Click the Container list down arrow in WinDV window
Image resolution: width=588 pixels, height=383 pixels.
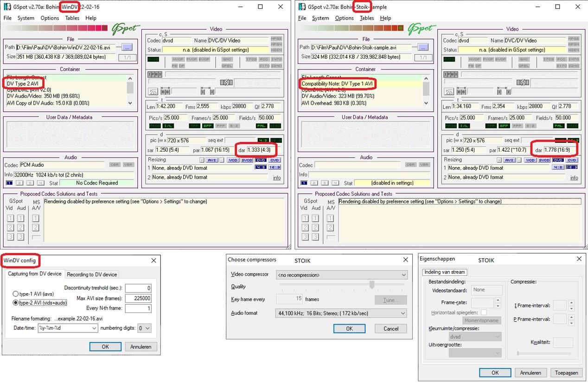pos(130,103)
